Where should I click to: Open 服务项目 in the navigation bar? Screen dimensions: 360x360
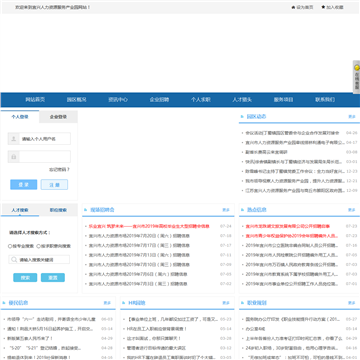283,100
